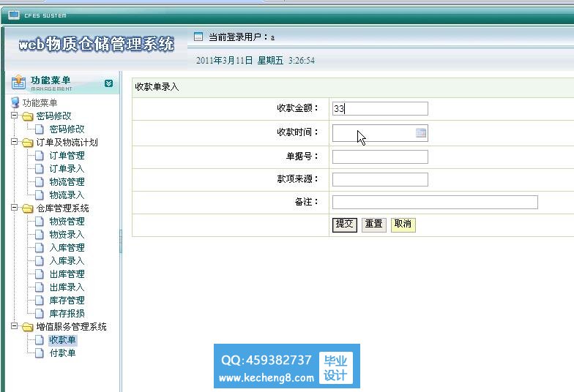Viewport: 574px width, 392px height.
Task: Click page icon next to 入库录入
Action: [x=40, y=261]
